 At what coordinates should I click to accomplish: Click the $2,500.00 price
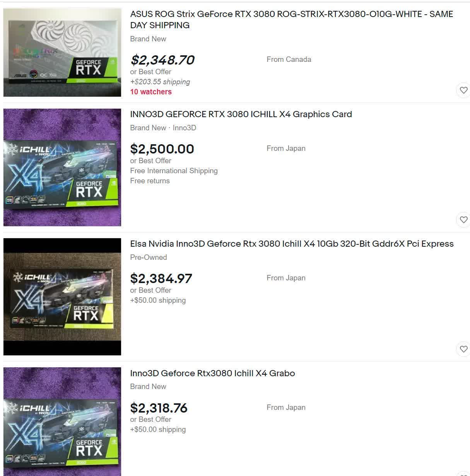pos(162,149)
